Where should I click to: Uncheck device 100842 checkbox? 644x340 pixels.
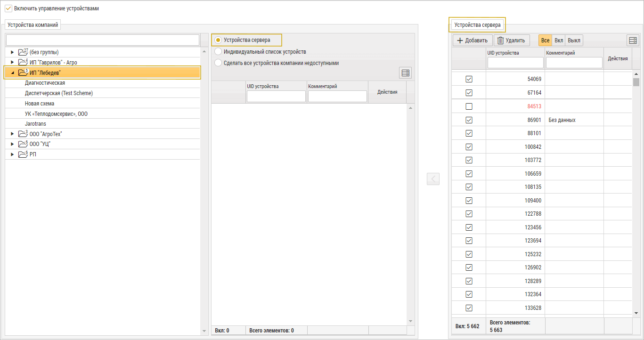pyautogui.click(x=469, y=147)
